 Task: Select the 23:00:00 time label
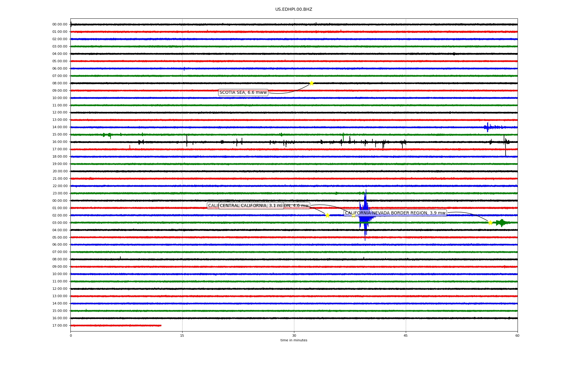click(x=60, y=194)
